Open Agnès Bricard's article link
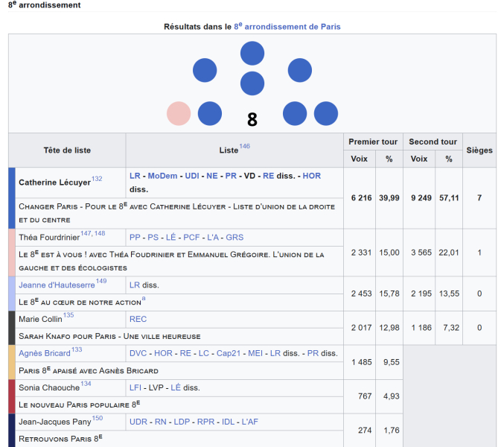This screenshot has width=504, height=447. tap(44, 353)
